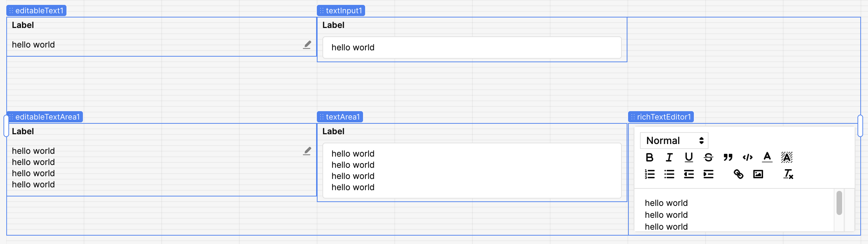Insert a numbered list
This screenshot has height=244, width=868.
click(x=649, y=174)
